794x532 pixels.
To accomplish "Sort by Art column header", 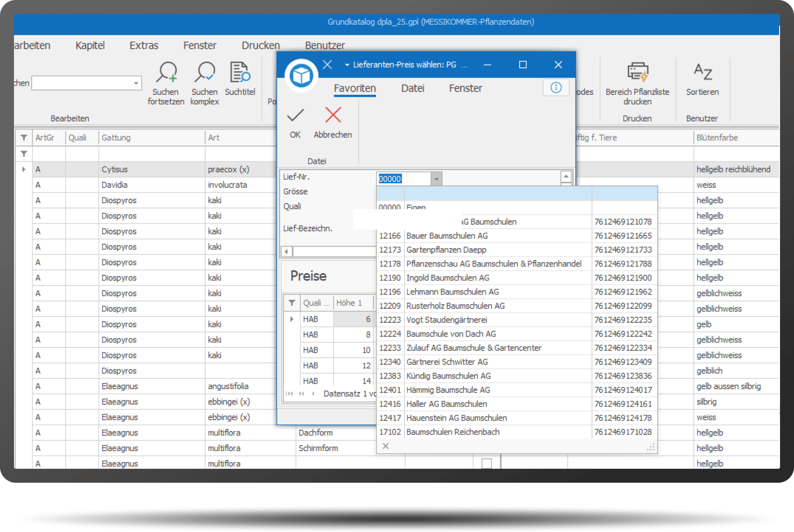I will tap(241, 138).
